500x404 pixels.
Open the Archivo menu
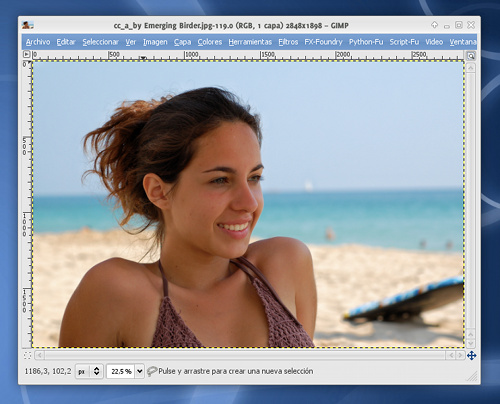pyautogui.click(x=38, y=42)
